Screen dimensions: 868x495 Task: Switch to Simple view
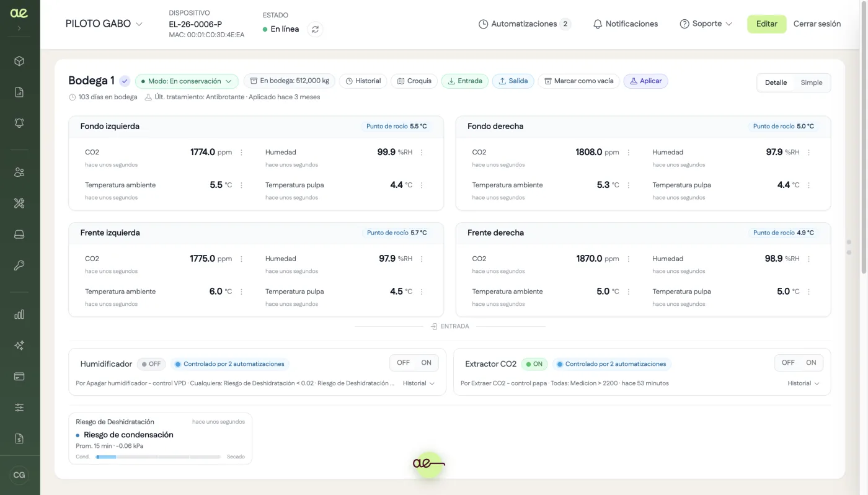point(812,82)
